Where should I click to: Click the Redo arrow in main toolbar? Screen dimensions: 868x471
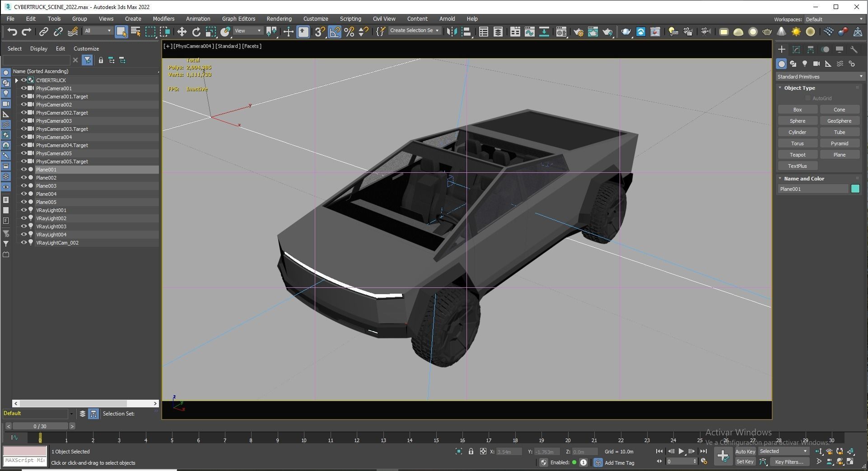(27, 32)
